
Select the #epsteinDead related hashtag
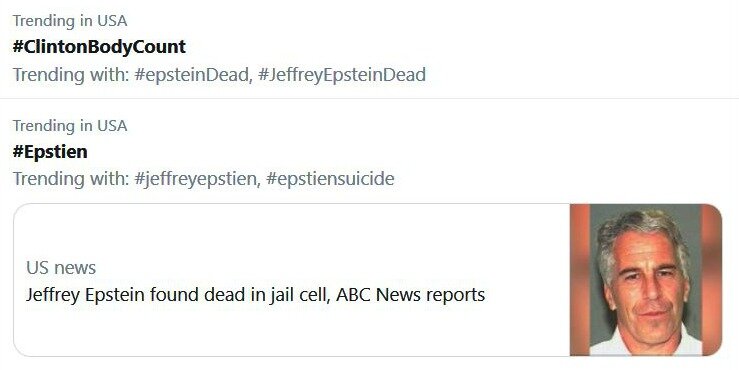[193, 74]
